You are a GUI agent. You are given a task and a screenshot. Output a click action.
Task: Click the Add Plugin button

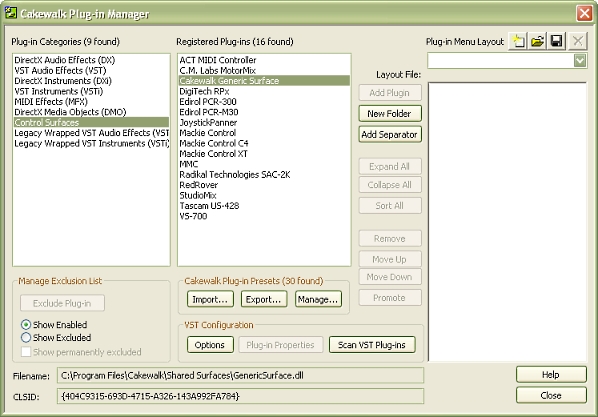click(x=390, y=93)
